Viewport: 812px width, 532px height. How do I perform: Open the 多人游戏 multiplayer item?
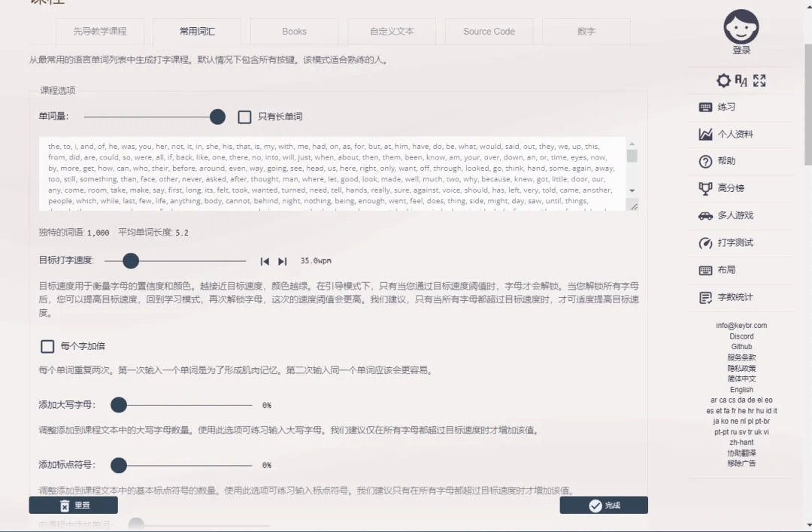click(x=735, y=215)
